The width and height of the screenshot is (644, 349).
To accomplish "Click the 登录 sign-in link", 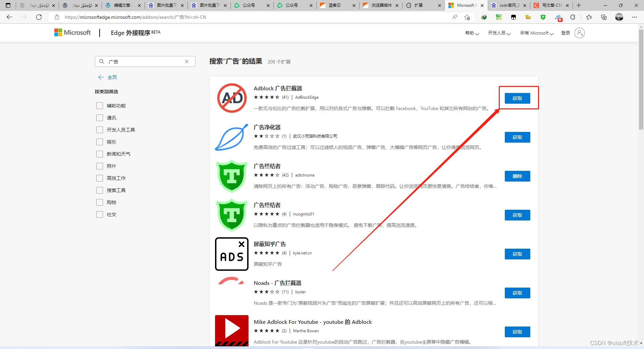I will (566, 33).
